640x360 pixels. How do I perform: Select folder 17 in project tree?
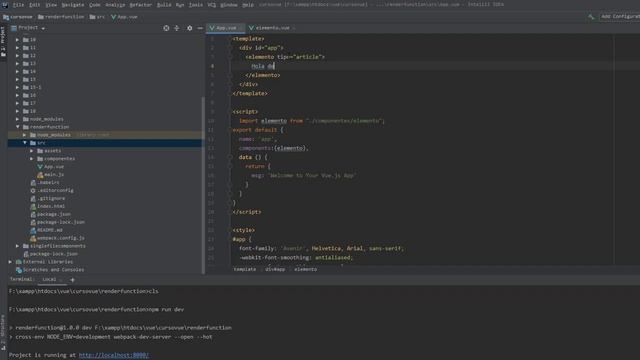click(x=33, y=103)
